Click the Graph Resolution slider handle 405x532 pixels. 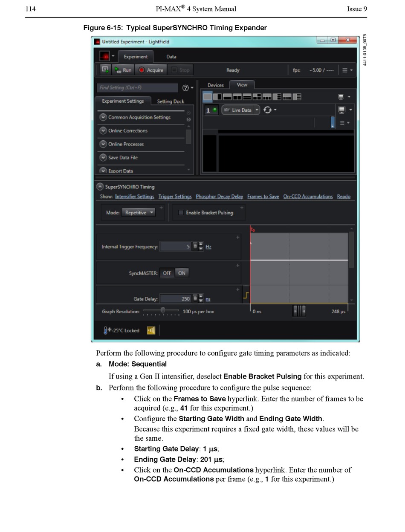163,310
